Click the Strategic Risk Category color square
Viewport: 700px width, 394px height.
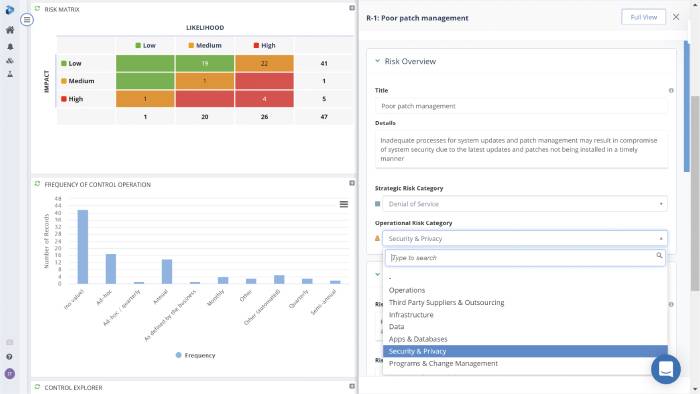tap(378, 204)
